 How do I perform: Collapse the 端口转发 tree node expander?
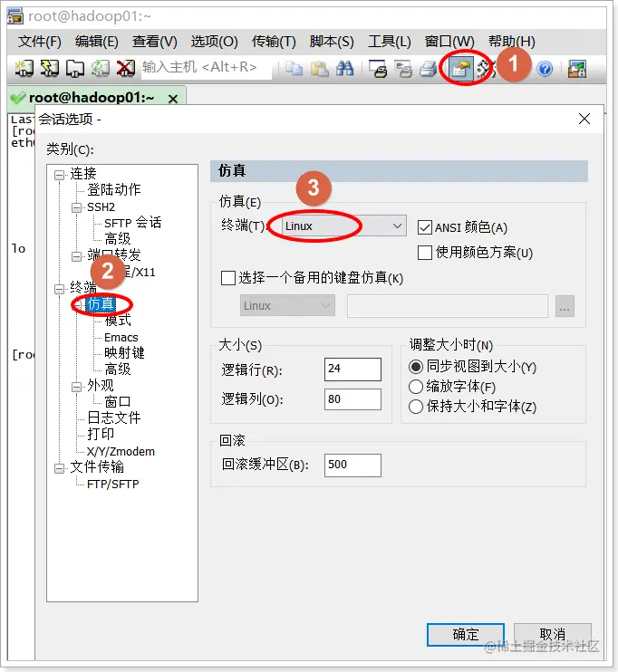point(76,256)
